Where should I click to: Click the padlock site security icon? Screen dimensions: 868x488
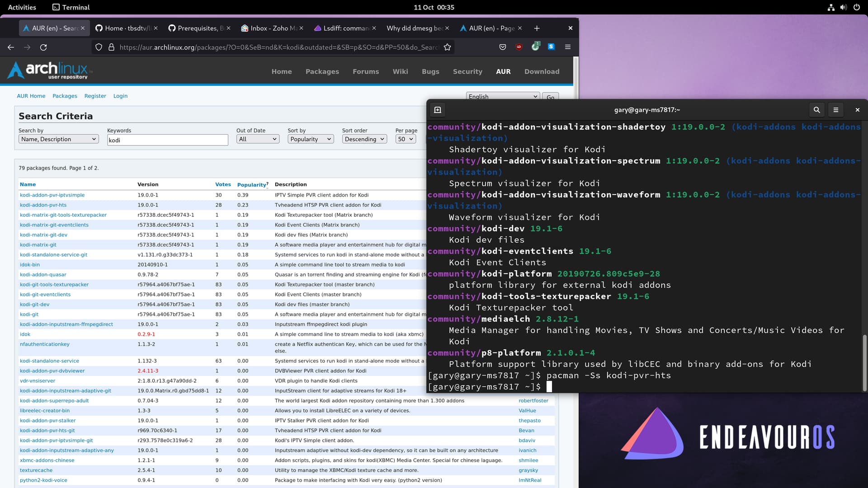(111, 47)
